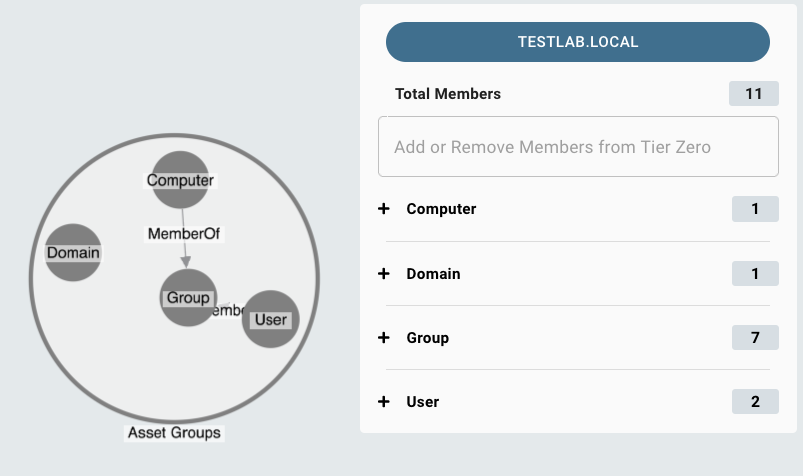Image resolution: width=803 pixels, height=476 pixels.
Task: Expand the Computer members list plus icon
Action: [x=383, y=209]
